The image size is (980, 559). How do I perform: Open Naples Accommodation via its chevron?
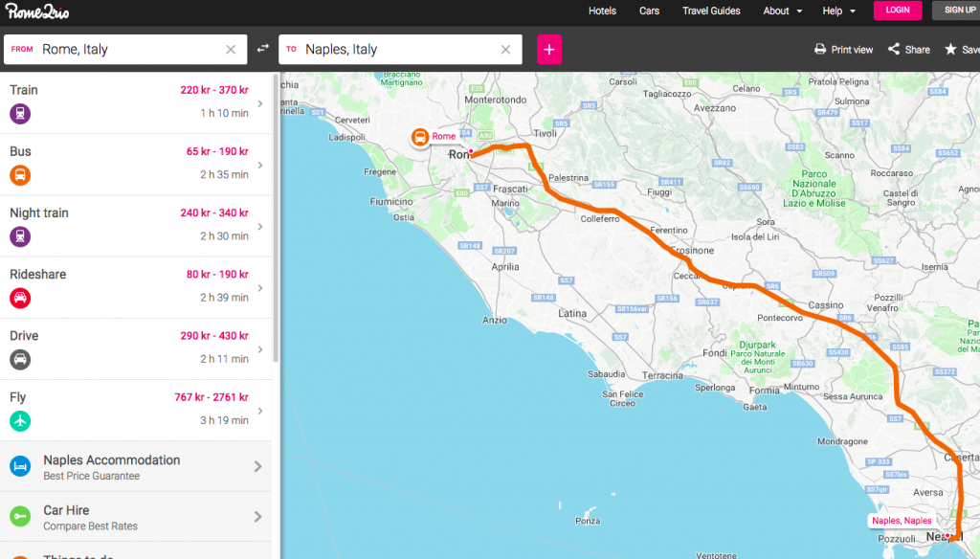(257, 466)
